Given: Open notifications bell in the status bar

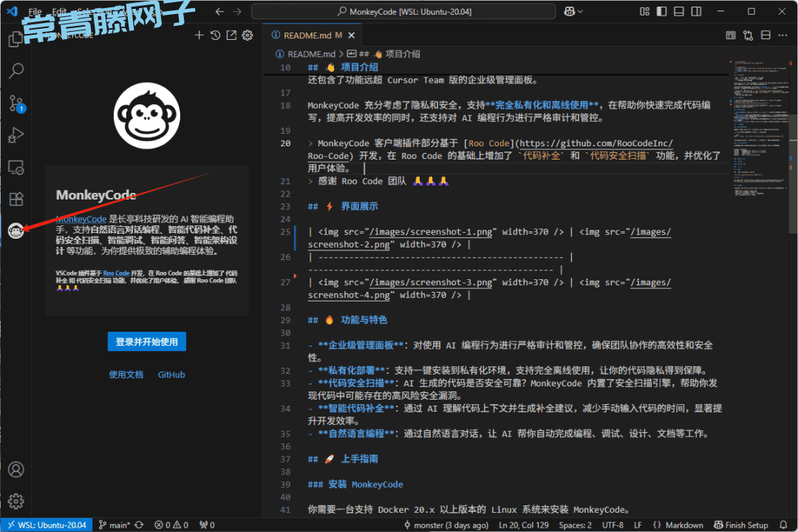Looking at the screenshot, I should coord(784,525).
